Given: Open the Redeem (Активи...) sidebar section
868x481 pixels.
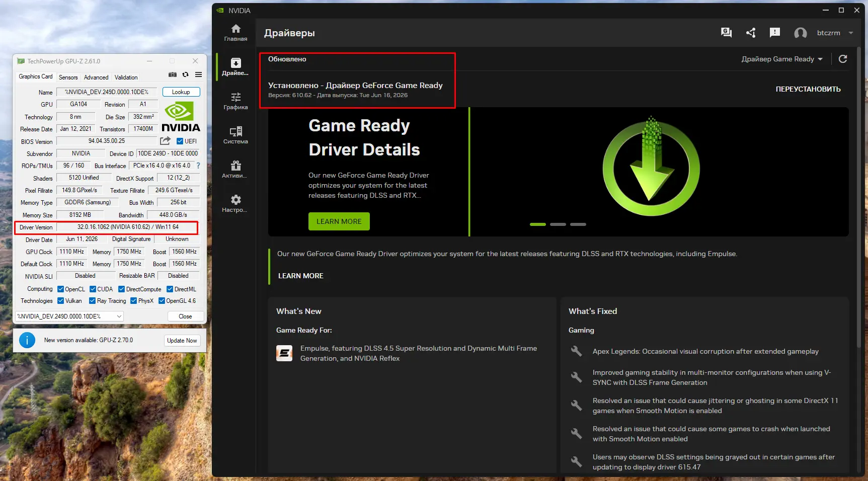Looking at the screenshot, I should click(x=235, y=170).
